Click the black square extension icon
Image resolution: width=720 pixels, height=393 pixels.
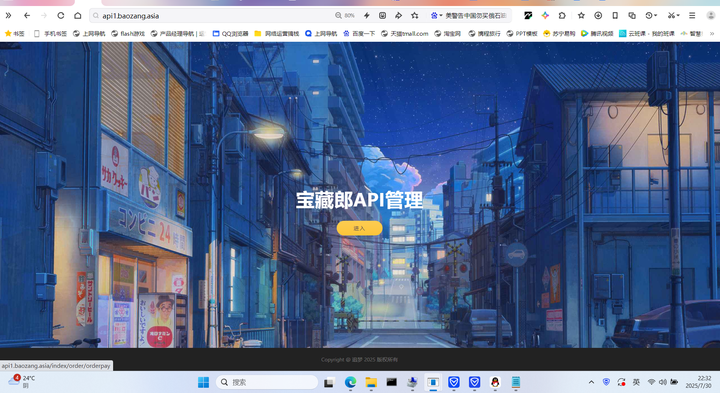528,16
